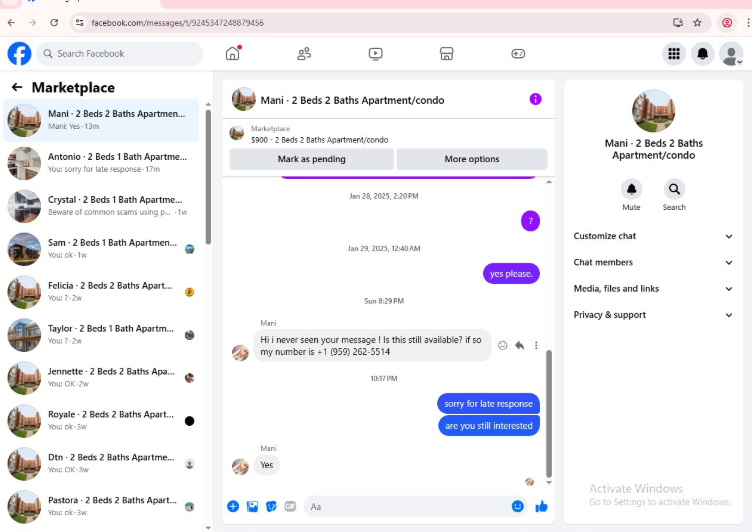Open the emoji picker in message box

click(x=517, y=507)
